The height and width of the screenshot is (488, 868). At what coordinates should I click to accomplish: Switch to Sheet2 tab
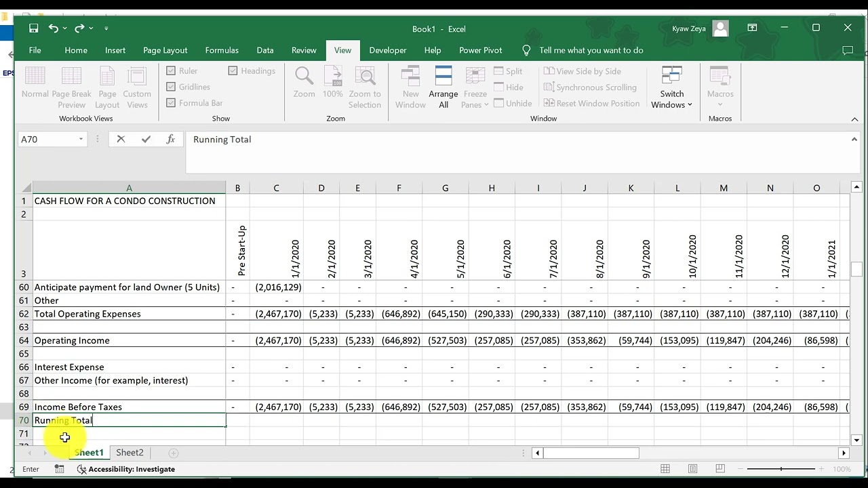[130, 453]
